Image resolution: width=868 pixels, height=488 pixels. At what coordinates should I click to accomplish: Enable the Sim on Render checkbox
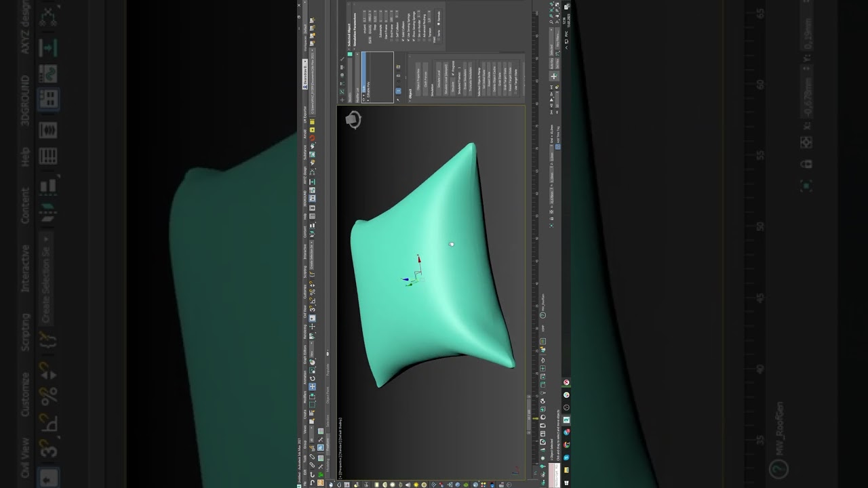click(419, 40)
